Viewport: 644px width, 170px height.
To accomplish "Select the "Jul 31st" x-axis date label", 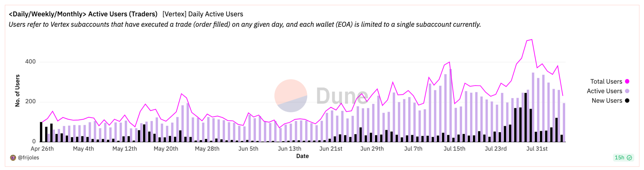I will [537, 149].
